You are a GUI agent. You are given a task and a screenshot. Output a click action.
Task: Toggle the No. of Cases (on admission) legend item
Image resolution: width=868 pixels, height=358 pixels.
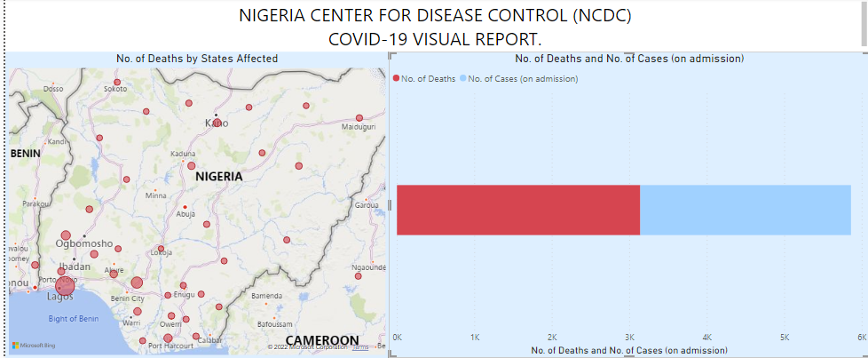(x=523, y=79)
